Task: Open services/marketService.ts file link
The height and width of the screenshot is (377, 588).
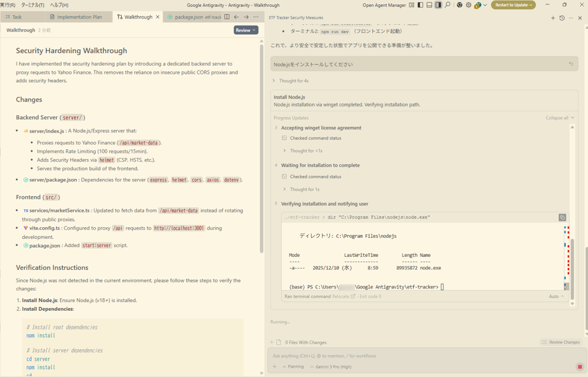Action: pos(56,210)
